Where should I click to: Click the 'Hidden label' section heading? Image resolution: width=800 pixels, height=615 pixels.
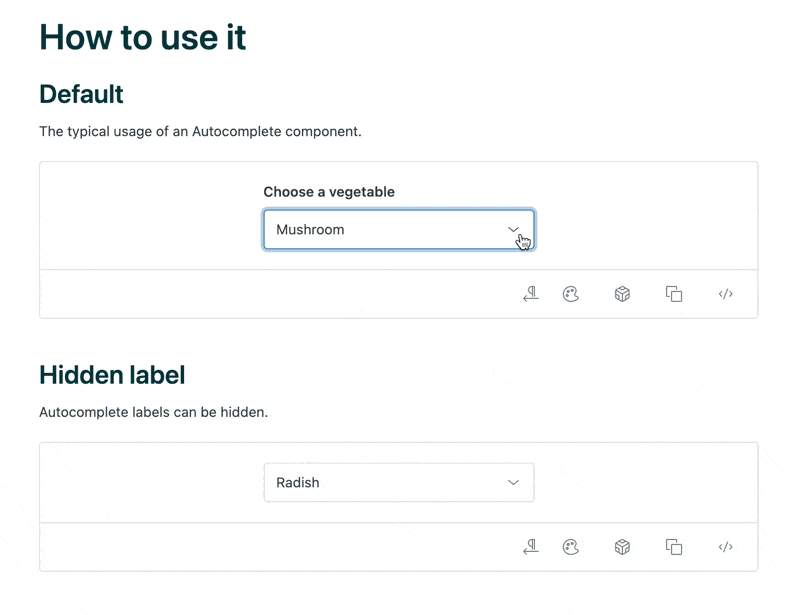[112, 375]
